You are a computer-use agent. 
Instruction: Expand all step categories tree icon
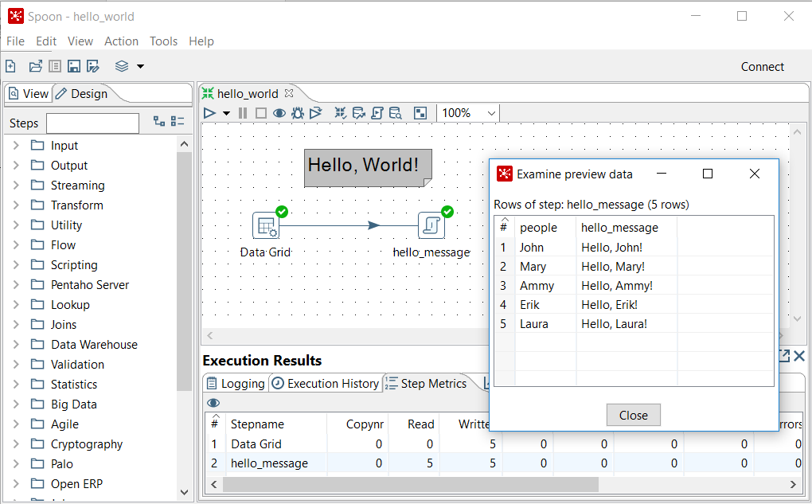(159, 121)
